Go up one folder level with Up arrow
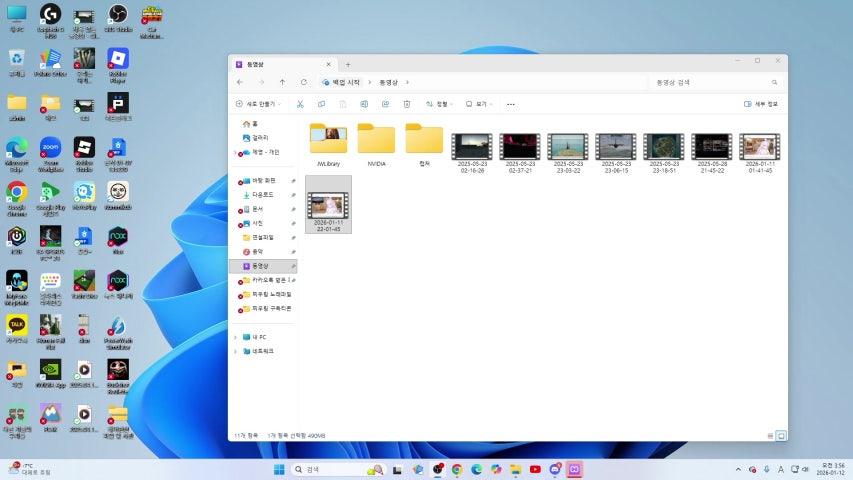This screenshot has height=480, width=853. coord(283,82)
